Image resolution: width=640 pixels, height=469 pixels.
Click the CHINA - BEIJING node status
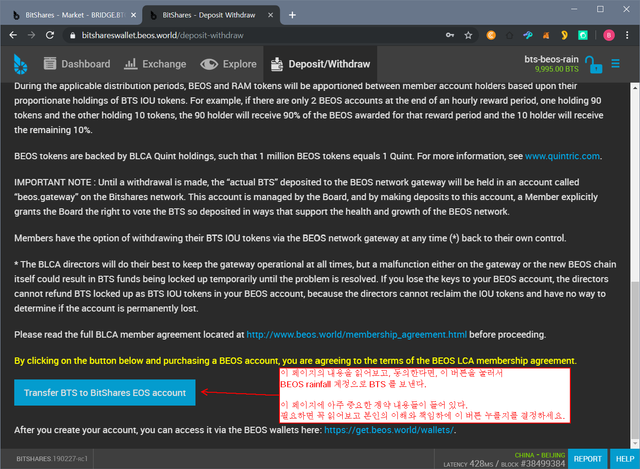point(540,455)
